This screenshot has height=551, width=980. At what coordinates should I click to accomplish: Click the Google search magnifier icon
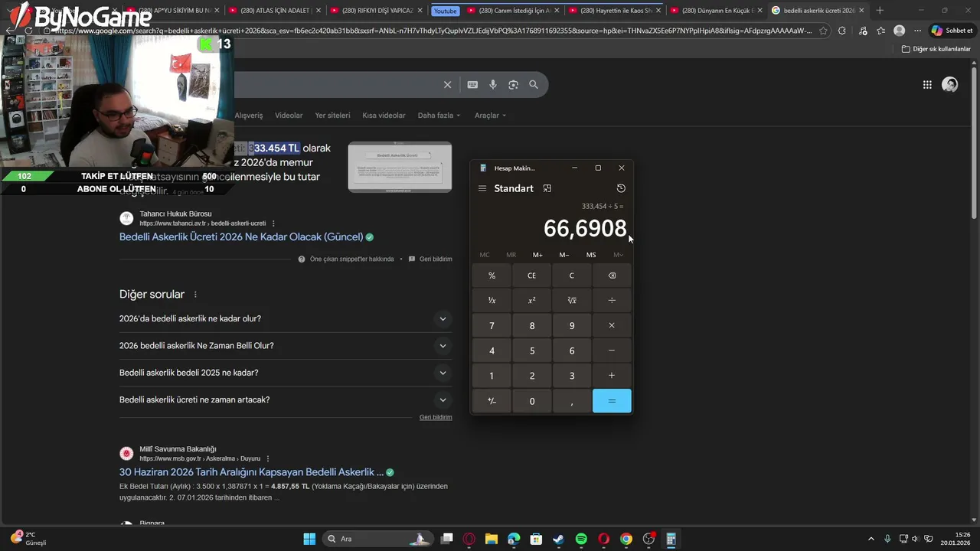(x=534, y=84)
